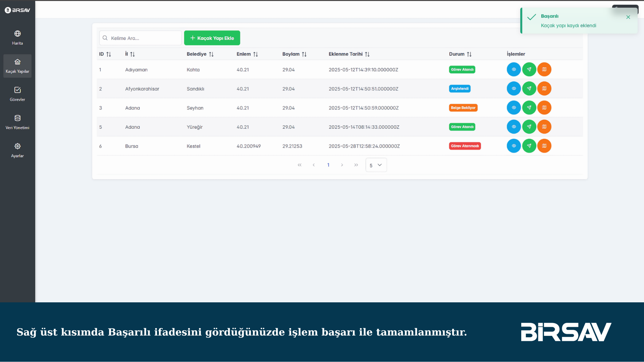Viewport: 644px width, 362px height.
Task: Click the Kahta municipality cell
Action: click(x=193, y=70)
